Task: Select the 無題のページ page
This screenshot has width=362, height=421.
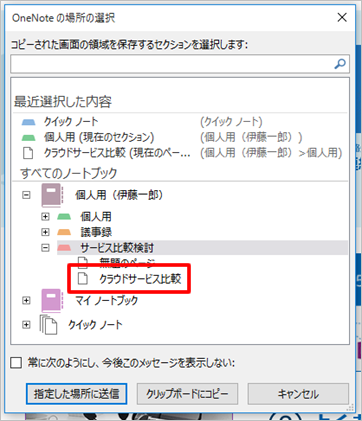Action: (127, 263)
